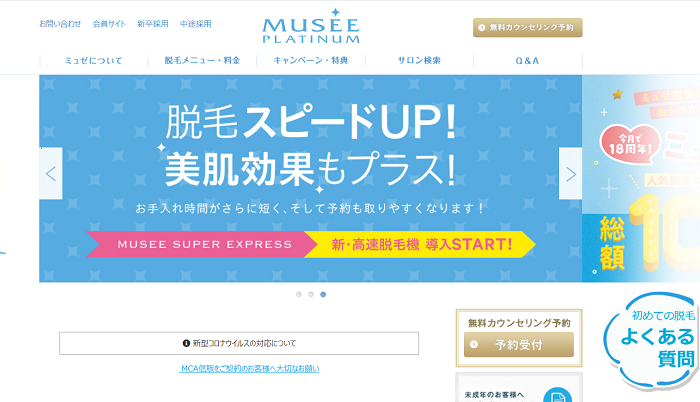The height and width of the screenshot is (402, 700).
Task: Open the Q&A menu item
Action: pyautogui.click(x=528, y=60)
